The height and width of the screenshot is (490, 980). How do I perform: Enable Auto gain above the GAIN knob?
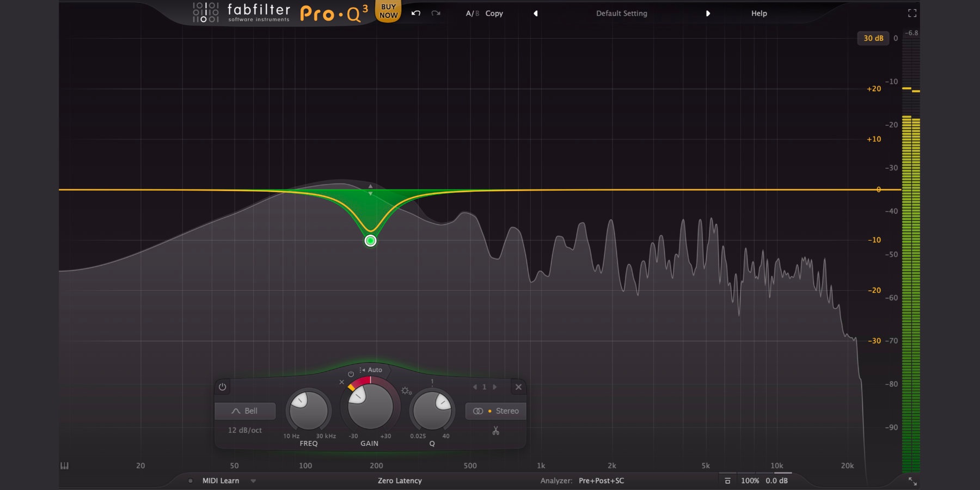point(373,370)
